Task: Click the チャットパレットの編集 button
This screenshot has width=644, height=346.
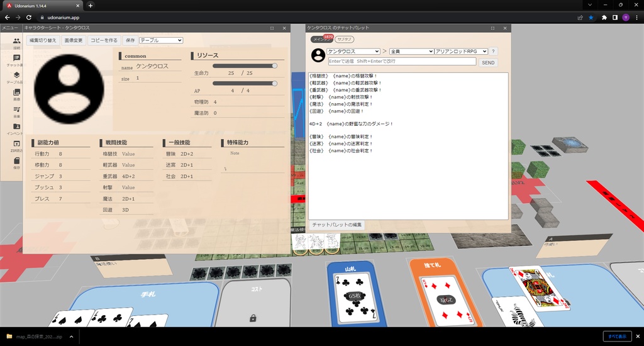Action: [337, 225]
